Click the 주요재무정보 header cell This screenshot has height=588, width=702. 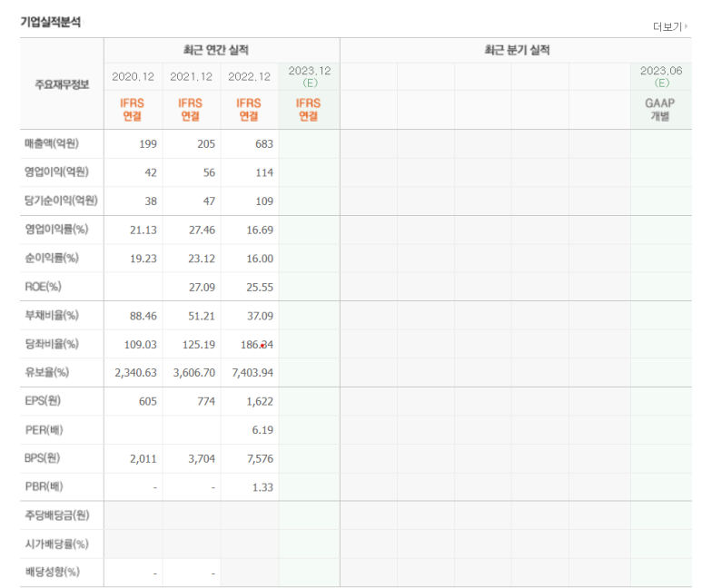tap(63, 84)
